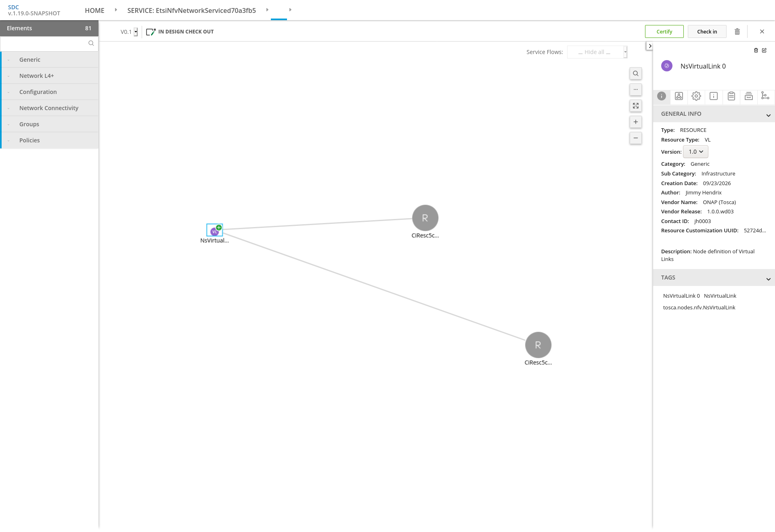Go to HOME in breadcrumb
Image resolution: width=775 pixels, height=532 pixels.
[94, 10]
